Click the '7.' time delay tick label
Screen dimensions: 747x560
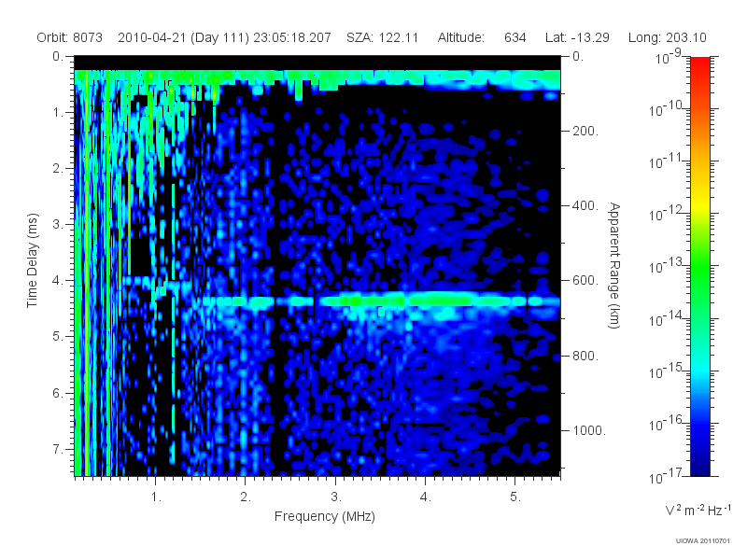click(x=58, y=449)
